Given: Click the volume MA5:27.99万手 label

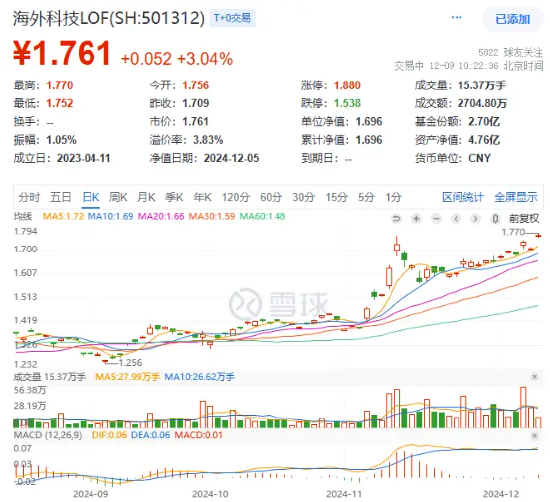Looking at the screenshot, I should (x=128, y=377).
